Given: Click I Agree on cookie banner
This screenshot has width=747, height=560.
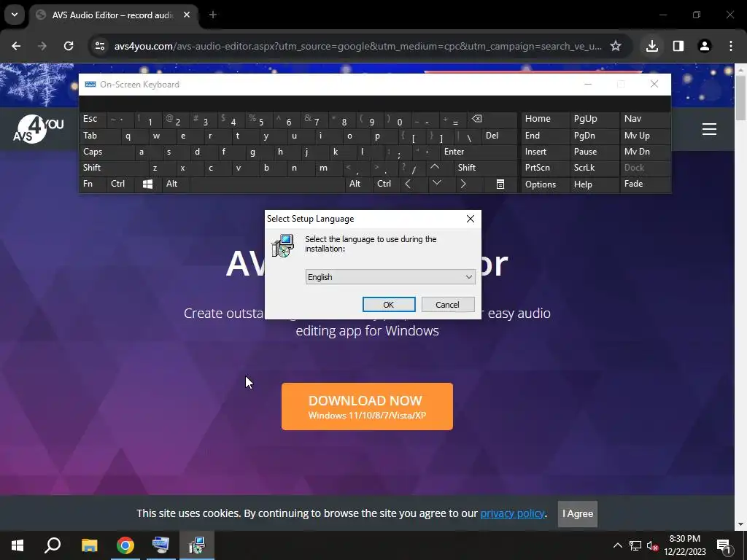Looking at the screenshot, I should pos(578,514).
